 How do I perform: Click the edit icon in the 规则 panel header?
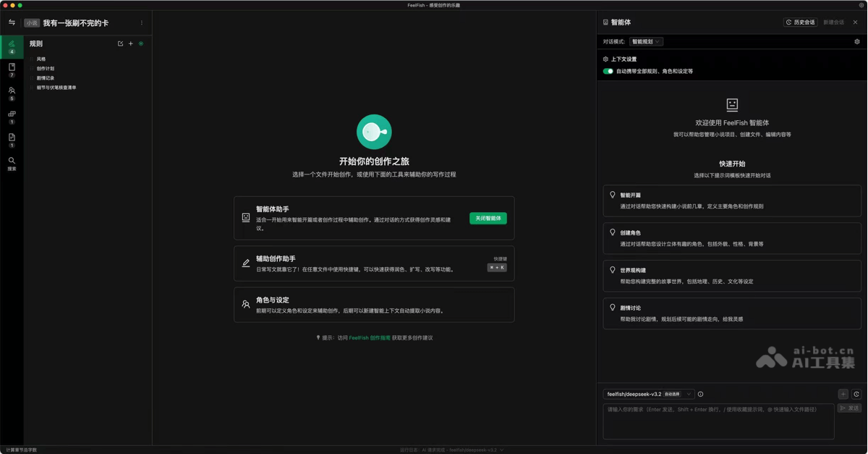[x=120, y=43]
